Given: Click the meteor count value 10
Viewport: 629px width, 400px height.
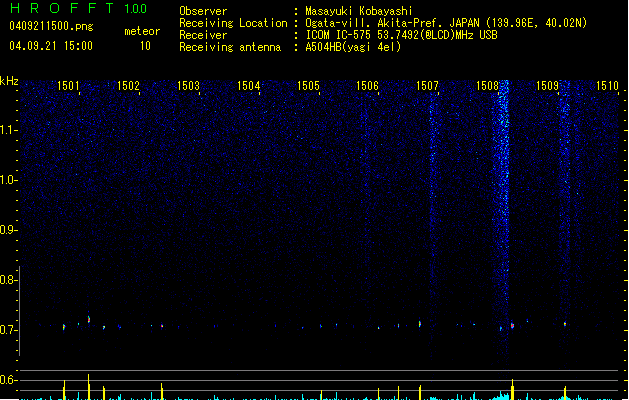Looking at the screenshot, I should 145,46.
